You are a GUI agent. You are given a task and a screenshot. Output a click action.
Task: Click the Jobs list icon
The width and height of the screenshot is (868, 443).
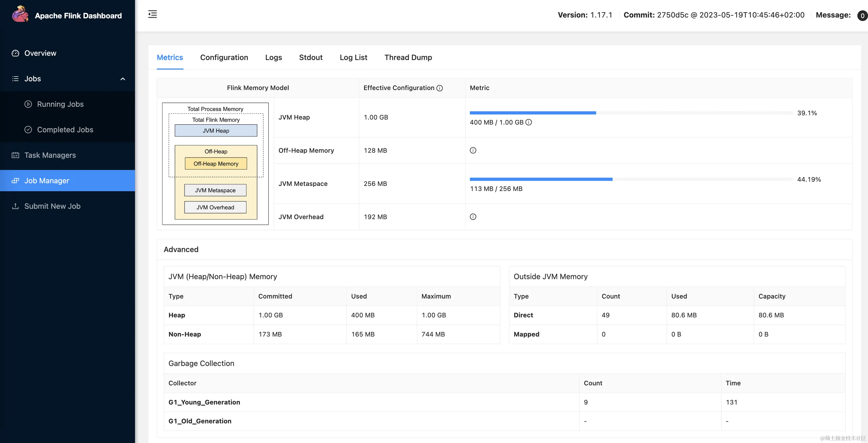15,79
